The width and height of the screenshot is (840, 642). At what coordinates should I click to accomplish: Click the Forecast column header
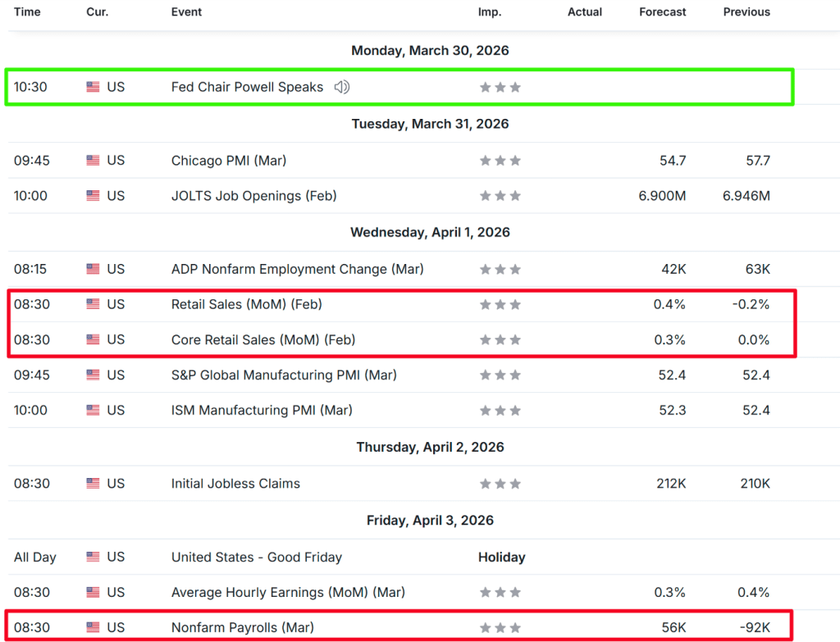point(664,12)
